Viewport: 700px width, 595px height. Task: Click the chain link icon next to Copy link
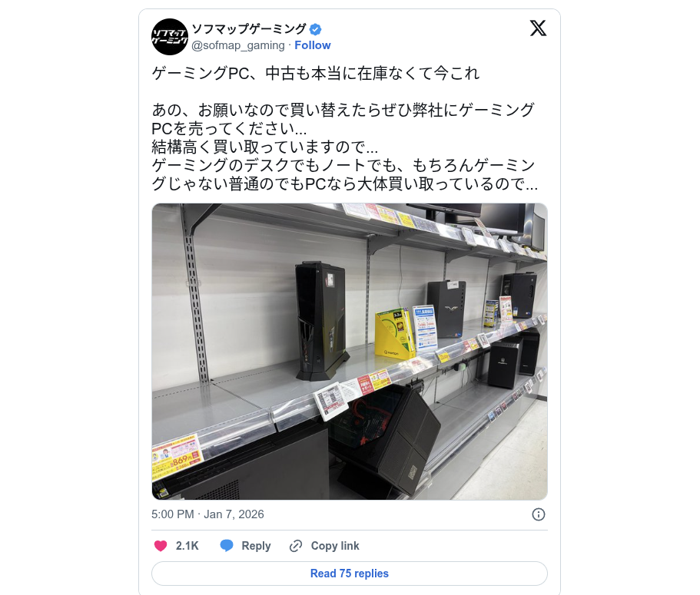[x=296, y=546]
